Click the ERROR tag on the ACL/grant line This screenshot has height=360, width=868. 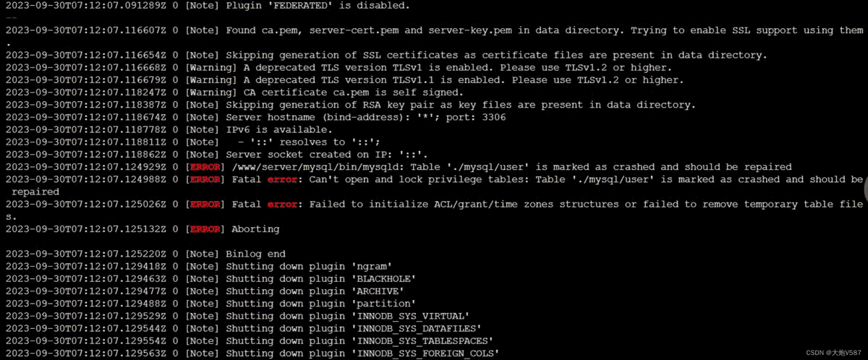(205, 205)
